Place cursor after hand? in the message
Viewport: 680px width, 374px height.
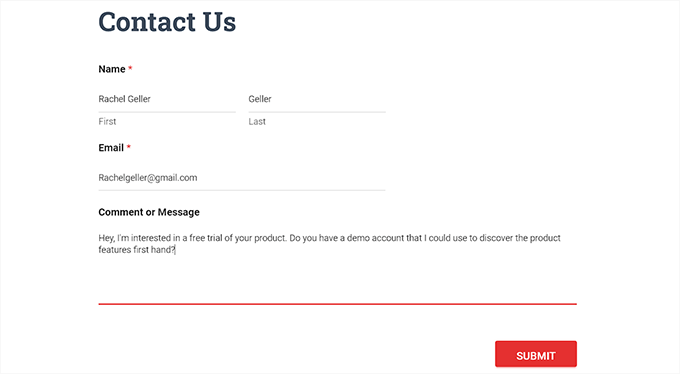tap(175, 250)
